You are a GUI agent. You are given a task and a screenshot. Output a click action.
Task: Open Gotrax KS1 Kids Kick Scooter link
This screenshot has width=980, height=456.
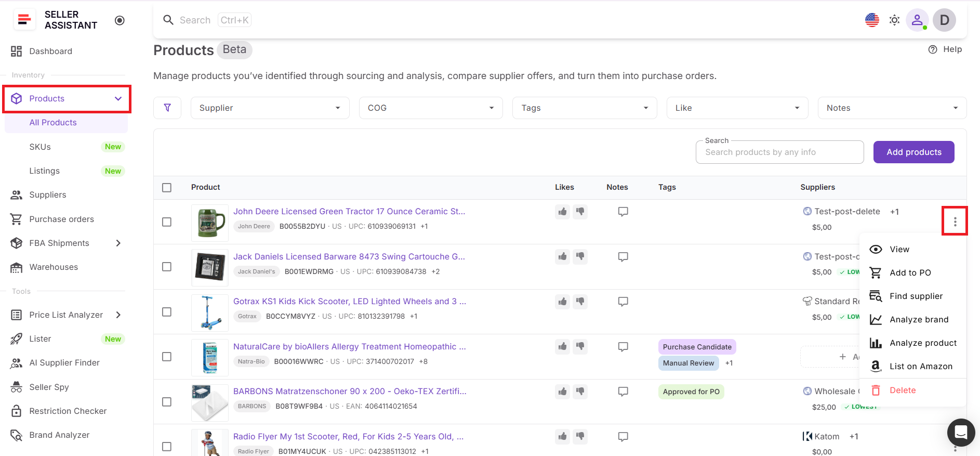pos(350,301)
